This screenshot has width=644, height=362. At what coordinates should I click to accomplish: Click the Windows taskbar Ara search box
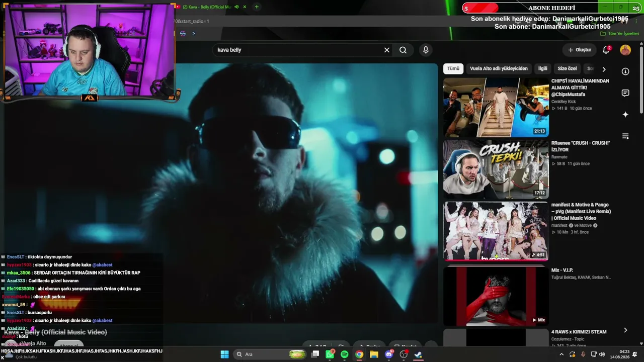[271, 354]
